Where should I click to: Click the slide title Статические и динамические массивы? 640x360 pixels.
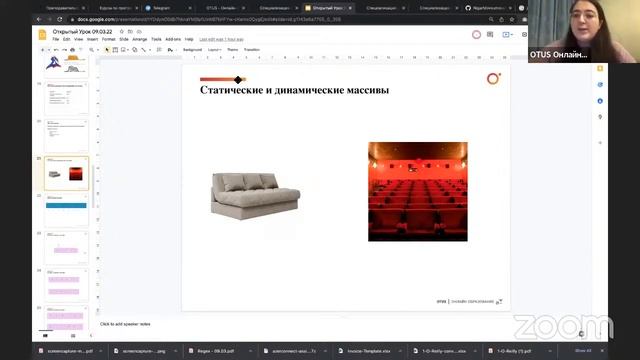click(294, 90)
